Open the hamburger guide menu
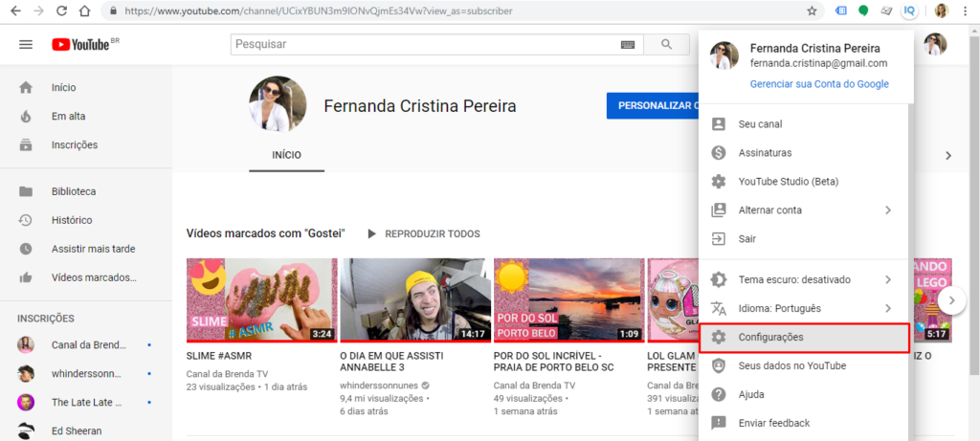The width and height of the screenshot is (980, 441). [26, 44]
